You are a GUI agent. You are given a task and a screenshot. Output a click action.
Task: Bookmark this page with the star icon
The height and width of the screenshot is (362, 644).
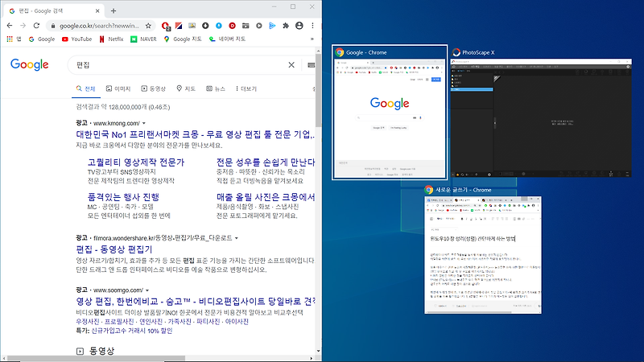[148, 26]
